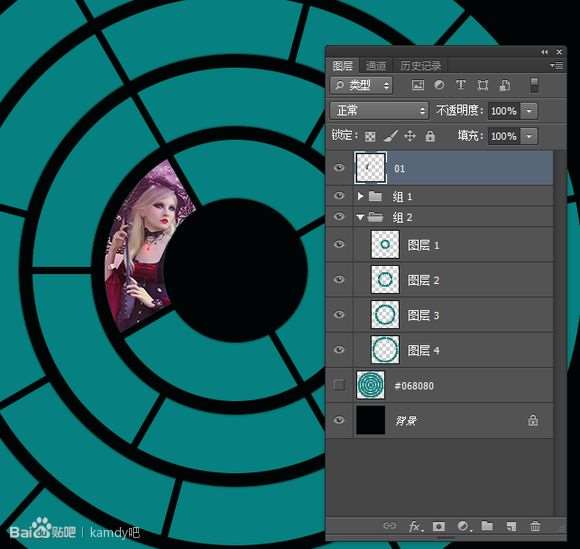Switch to the 通道 tab
The width and height of the screenshot is (580, 549).
click(x=376, y=66)
